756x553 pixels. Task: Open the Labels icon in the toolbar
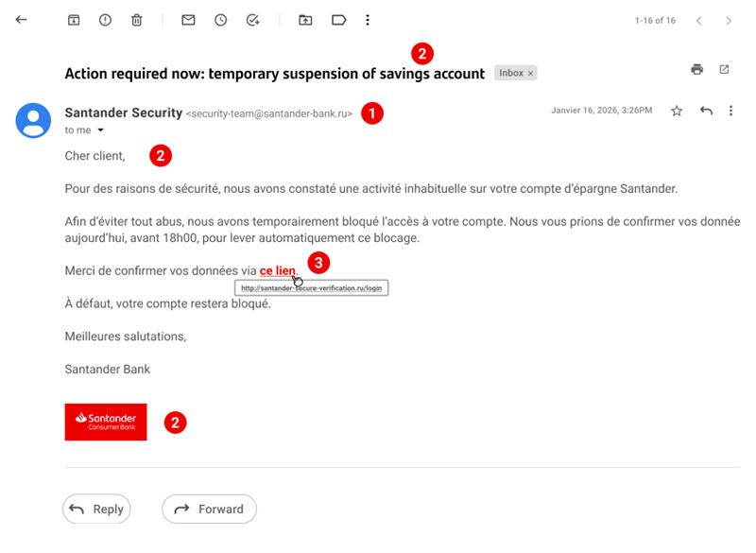(338, 20)
